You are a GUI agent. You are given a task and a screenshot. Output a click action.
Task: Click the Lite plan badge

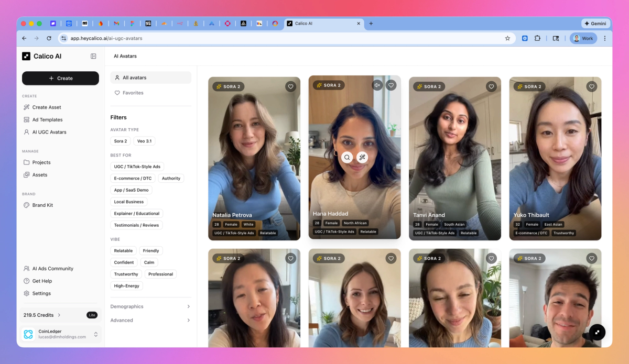pos(92,315)
